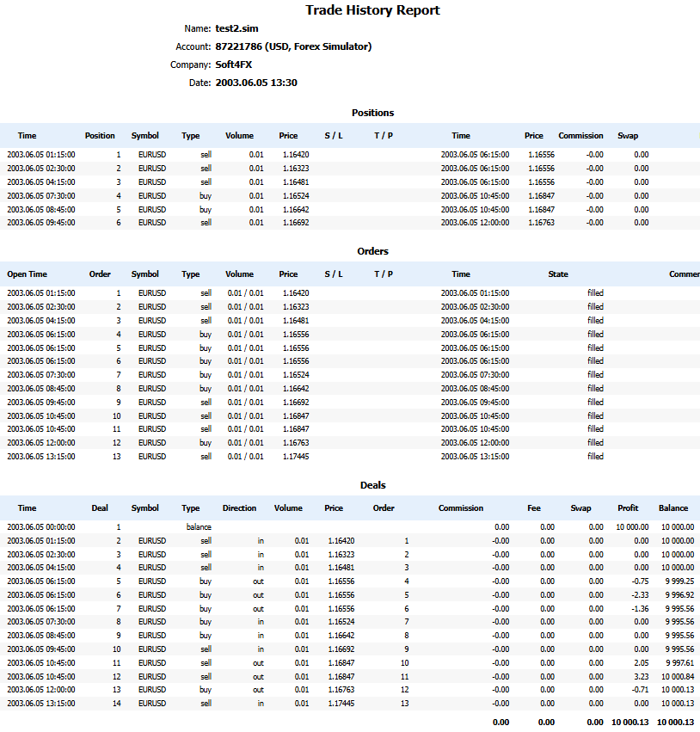700x732 pixels.
Task: Click the Position column header
Action: point(100,135)
